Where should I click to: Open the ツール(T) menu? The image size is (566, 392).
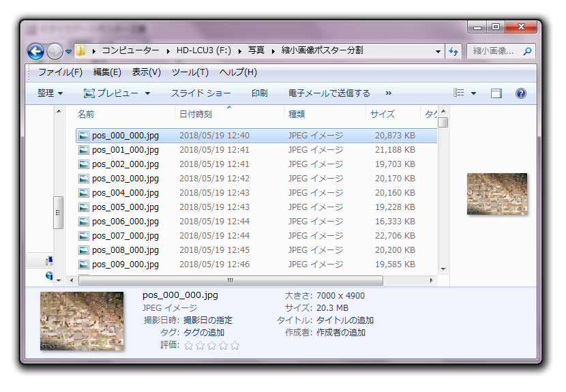[190, 72]
